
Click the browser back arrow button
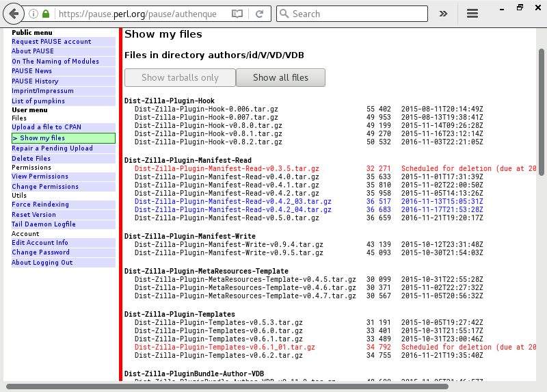click(13, 14)
